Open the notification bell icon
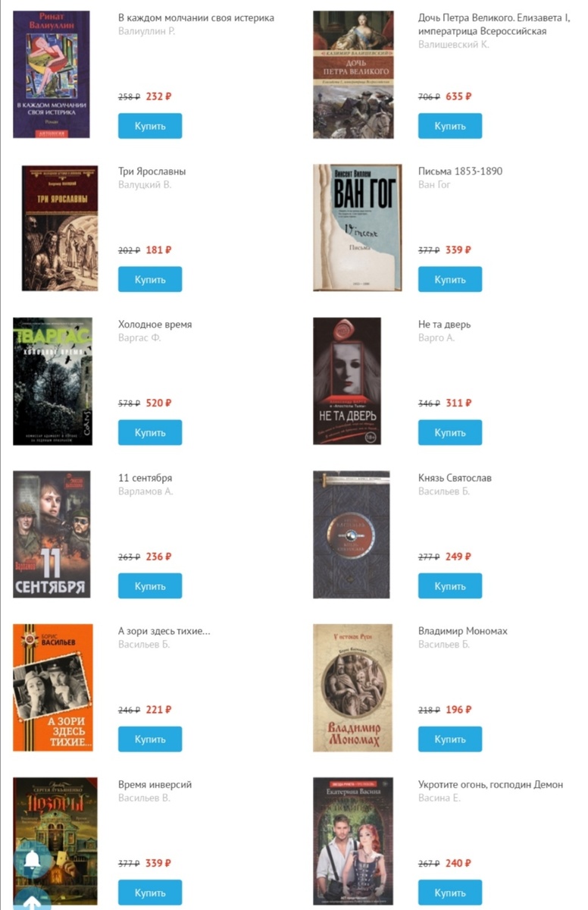The height and width of the screenshot is (910, 588). pos(32,859)
